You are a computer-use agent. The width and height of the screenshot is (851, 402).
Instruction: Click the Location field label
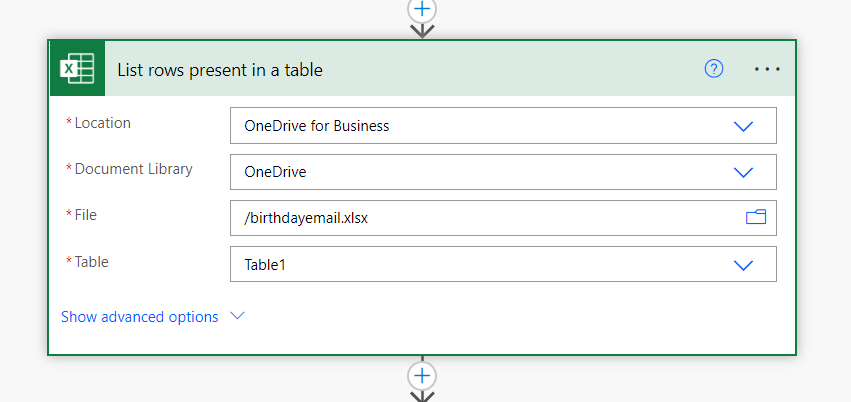[x=102, y=123]
